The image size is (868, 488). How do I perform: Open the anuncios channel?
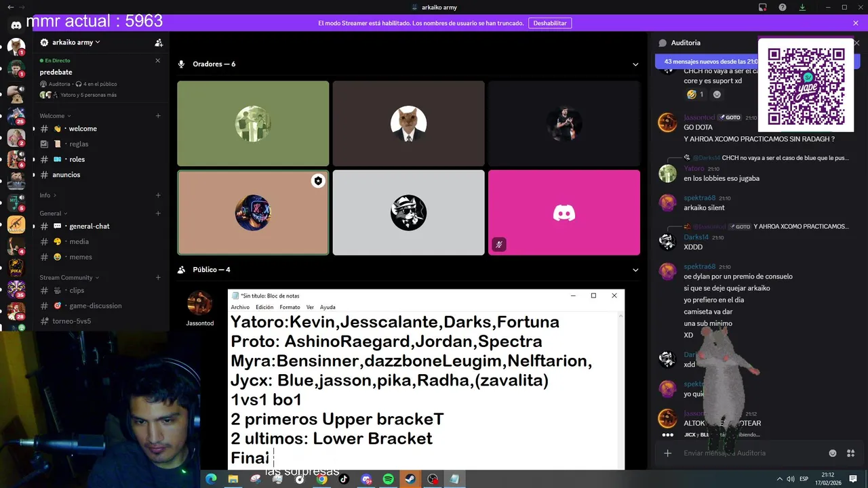[100, 175]
